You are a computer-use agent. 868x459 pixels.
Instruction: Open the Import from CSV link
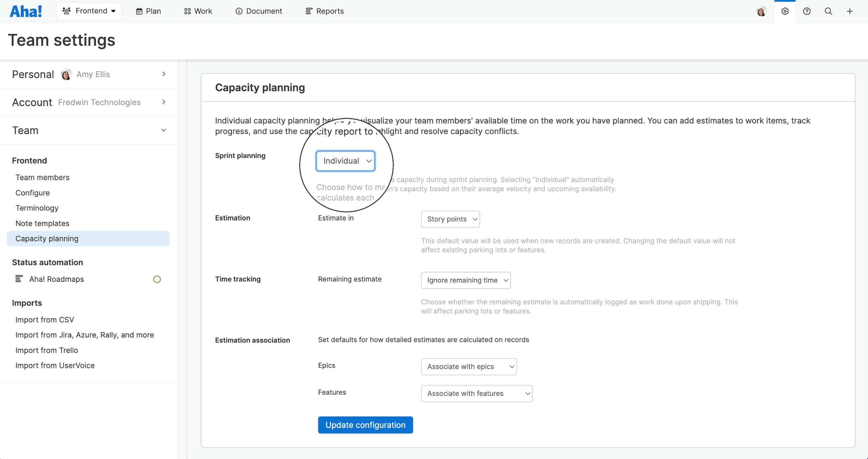tap(44, 319)
